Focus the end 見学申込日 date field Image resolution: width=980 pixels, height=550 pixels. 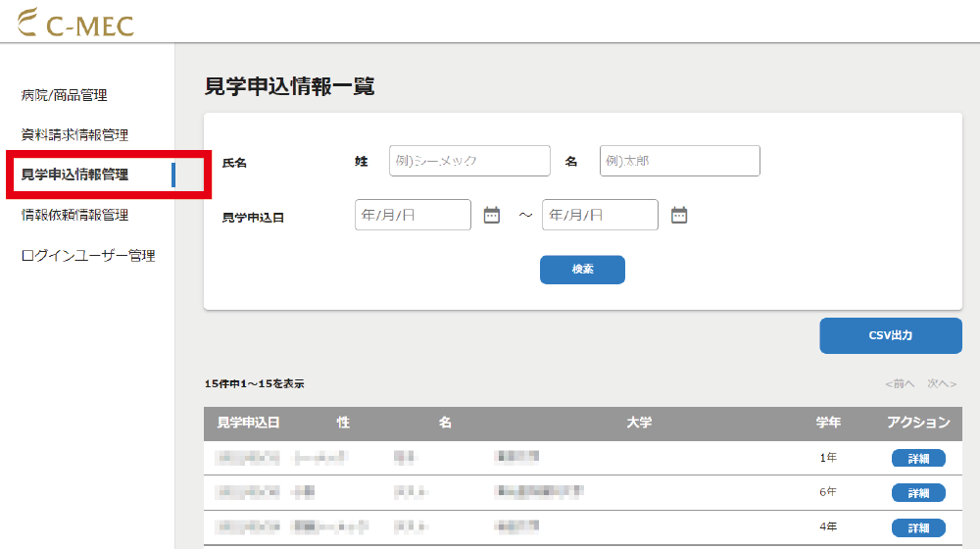coord(600,215)
